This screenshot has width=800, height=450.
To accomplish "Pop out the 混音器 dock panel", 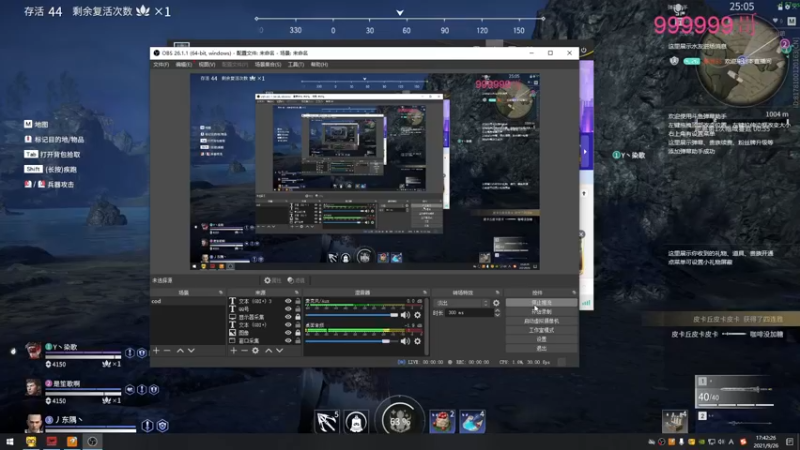I will click(x=424, y=292).
